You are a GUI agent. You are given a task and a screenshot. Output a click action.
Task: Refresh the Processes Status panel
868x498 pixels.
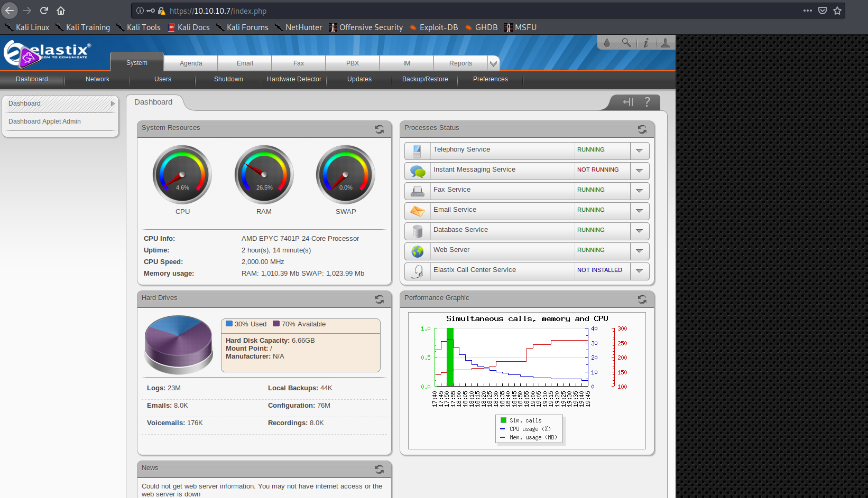coord(642,129)
